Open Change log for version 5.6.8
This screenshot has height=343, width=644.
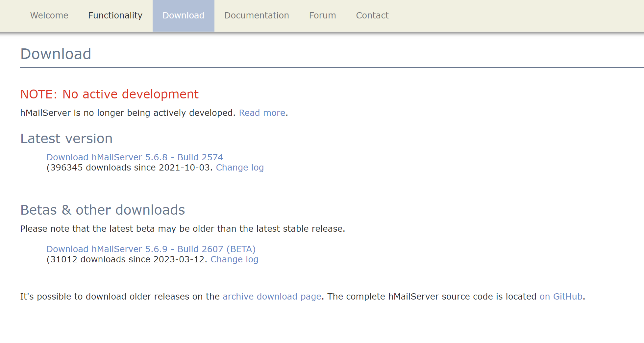click(240, 168)
